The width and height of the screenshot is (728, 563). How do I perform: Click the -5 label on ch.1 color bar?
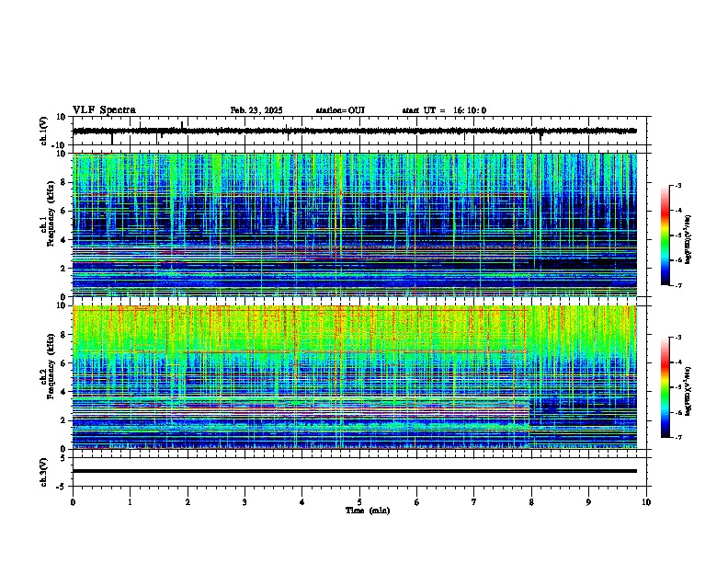(678, 236)
